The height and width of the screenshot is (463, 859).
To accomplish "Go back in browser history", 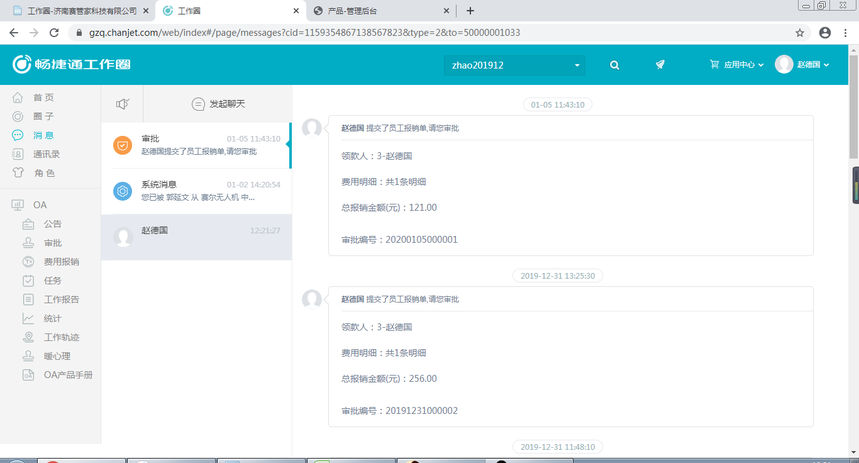I will tap(14, 33).
